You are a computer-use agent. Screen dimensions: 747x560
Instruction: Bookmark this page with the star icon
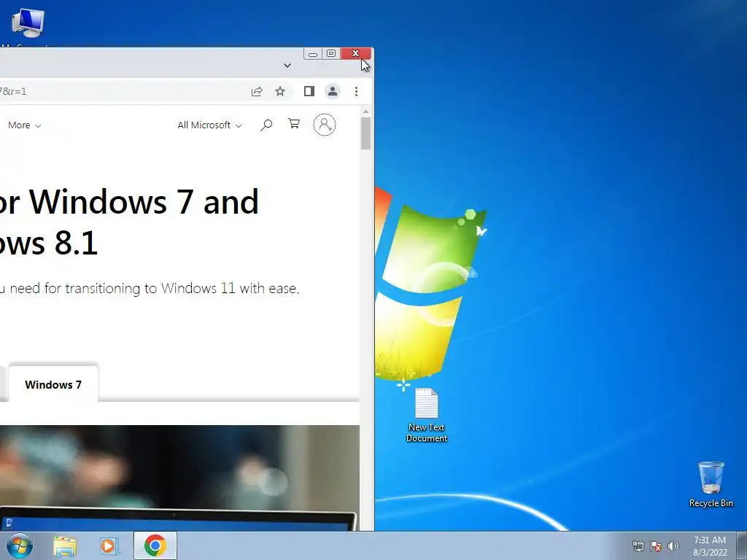click(x=280, y=91)
